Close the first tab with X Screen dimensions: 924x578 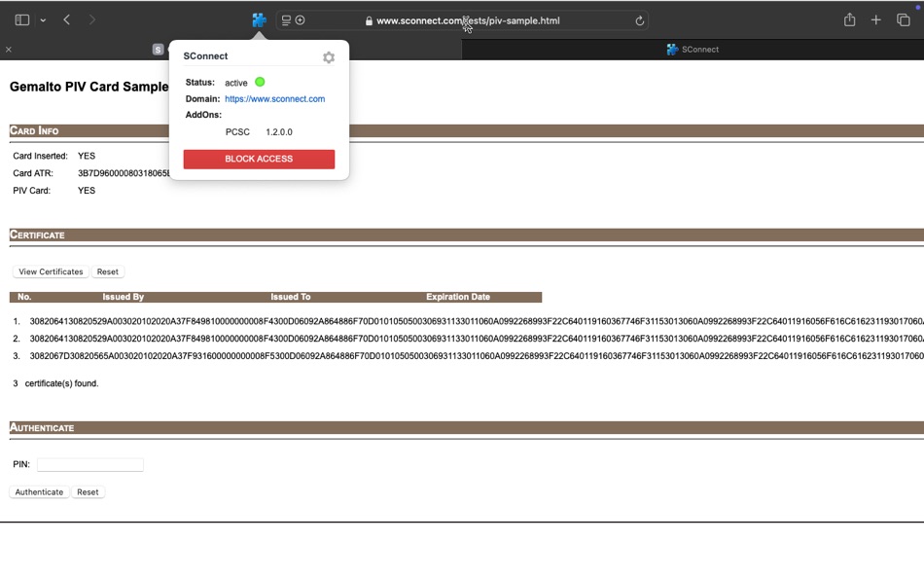click(8, 50)
